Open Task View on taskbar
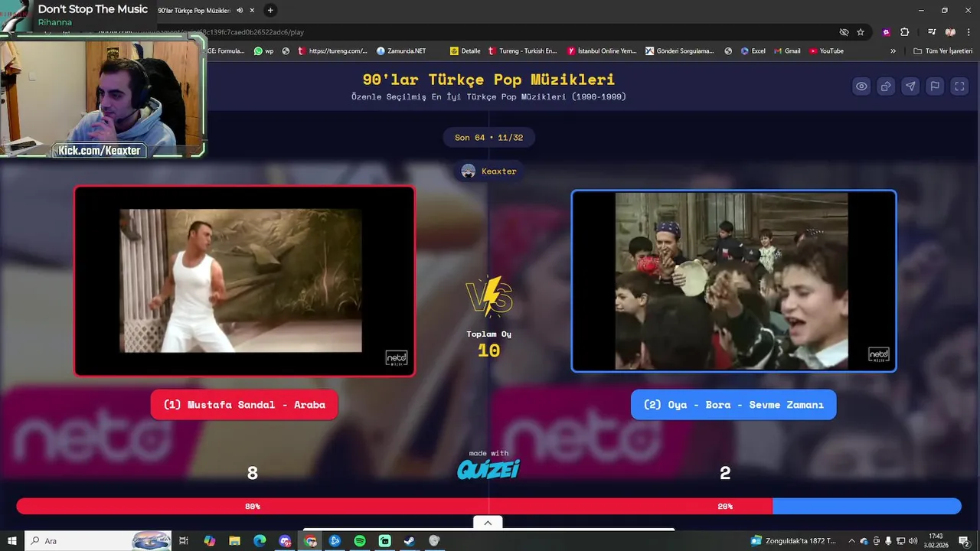980x551 pixels. (184, 541)
